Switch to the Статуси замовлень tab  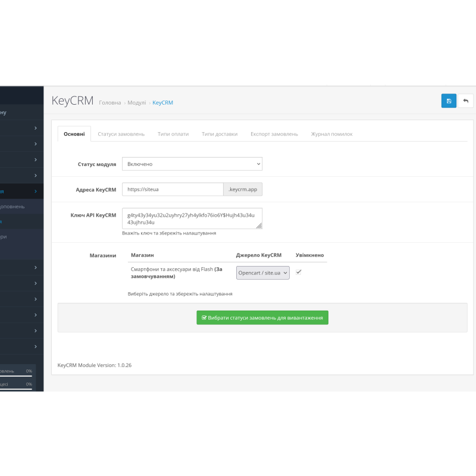click(x=121, y=134)
